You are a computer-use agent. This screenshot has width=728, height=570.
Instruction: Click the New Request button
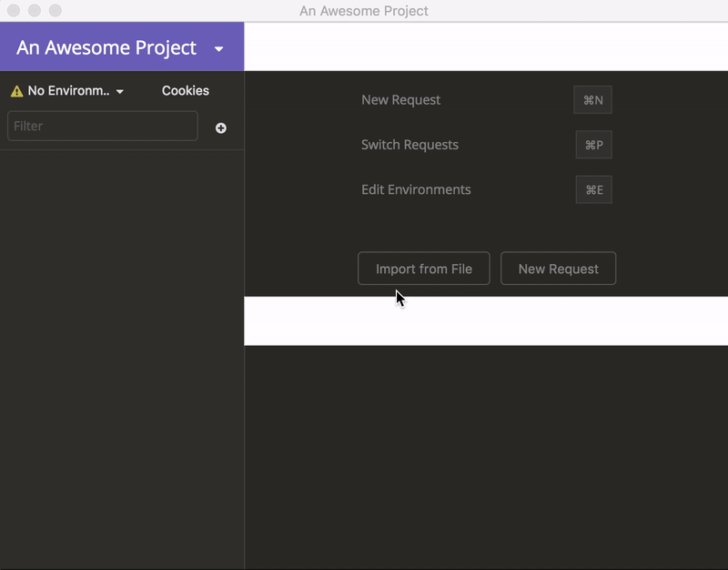click(x=559, y=269)
